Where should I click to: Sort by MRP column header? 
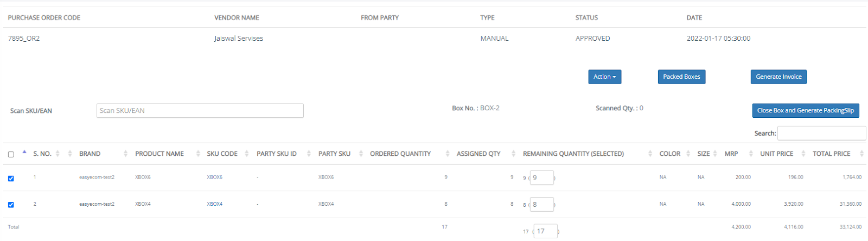[x=731, y=154]
